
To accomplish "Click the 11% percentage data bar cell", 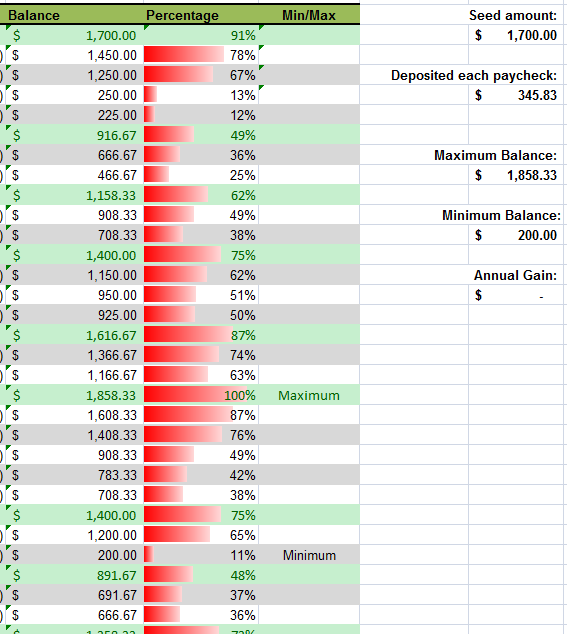I will (201, 555).
